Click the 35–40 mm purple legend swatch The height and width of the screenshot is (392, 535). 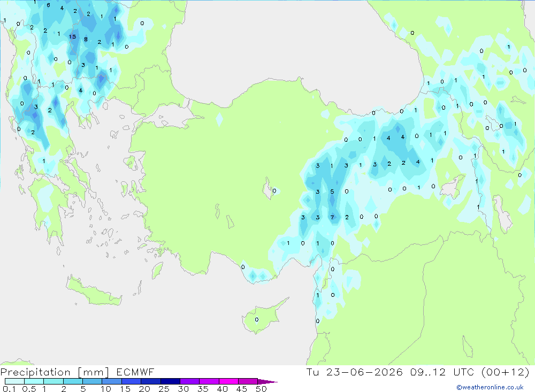click(209, 381)
